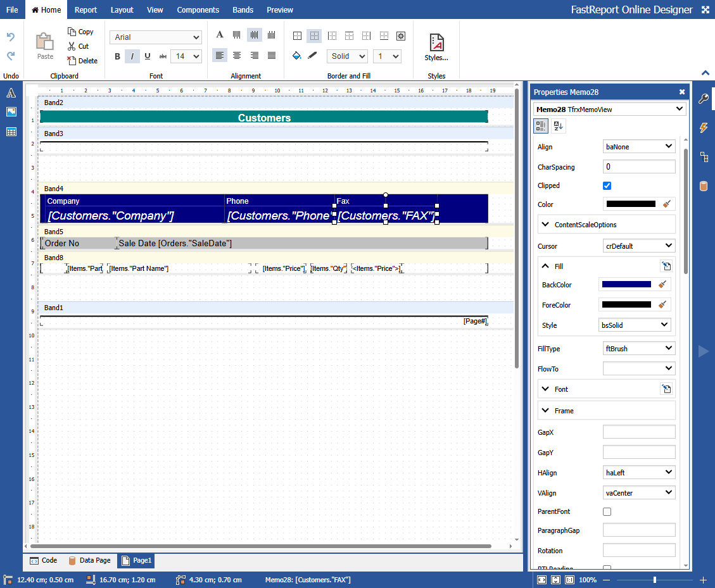Click the BackColor navy color swatch
This screenshot has width=715, height=588.
[x=626, y=285]
